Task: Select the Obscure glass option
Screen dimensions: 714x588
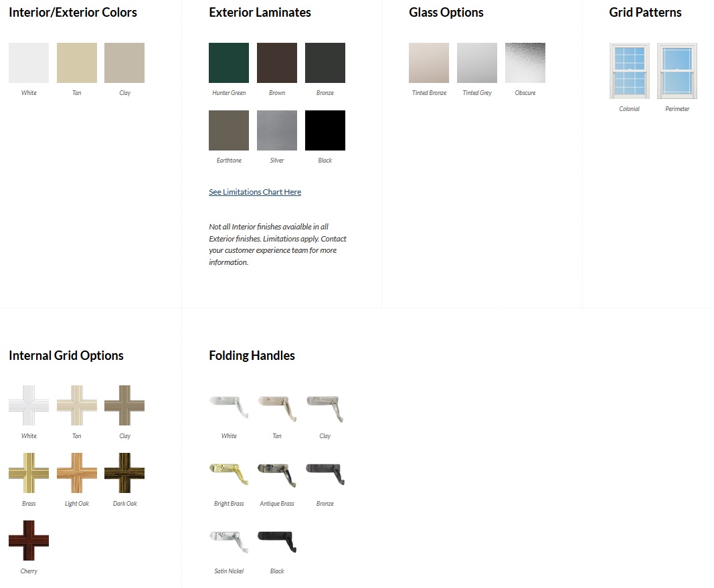Action: point(525,63)
